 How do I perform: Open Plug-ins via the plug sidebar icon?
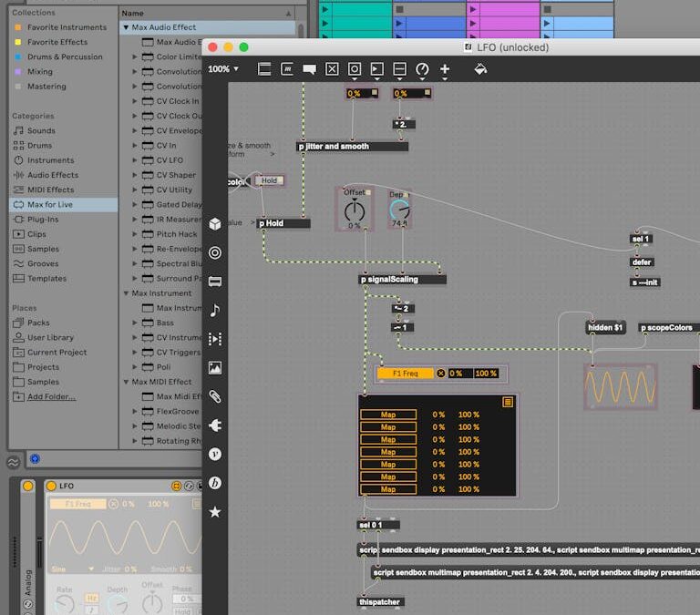(215, 425)
